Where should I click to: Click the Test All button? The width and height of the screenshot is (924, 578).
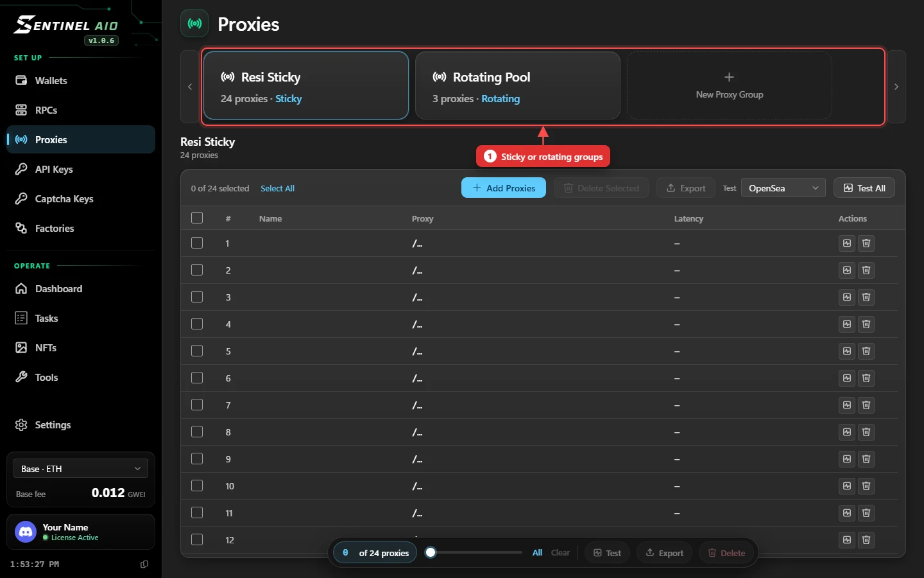864,188
